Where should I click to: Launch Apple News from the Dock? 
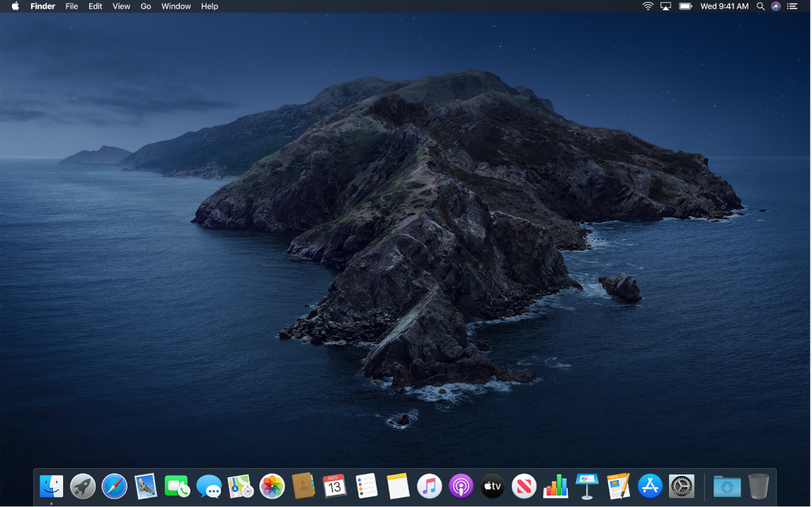(x=524, y=486)
